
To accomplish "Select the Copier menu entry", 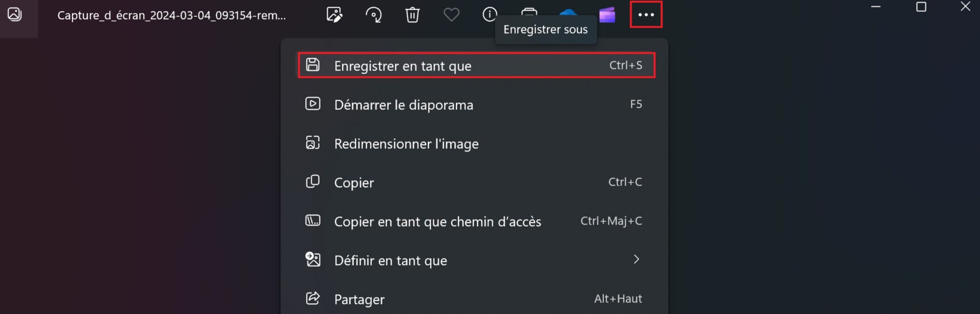I will pos(354,182).
